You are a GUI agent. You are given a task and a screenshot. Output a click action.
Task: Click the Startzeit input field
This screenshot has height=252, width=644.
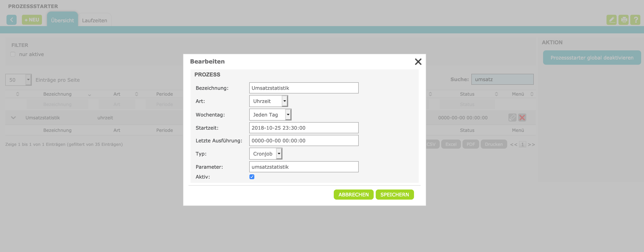tap(304, 128)
